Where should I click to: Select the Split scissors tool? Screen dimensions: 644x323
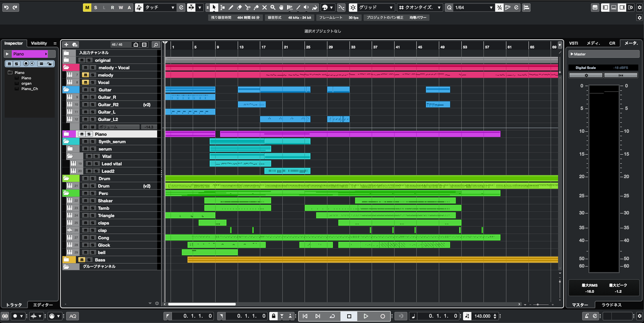click(x=248, y=8)
